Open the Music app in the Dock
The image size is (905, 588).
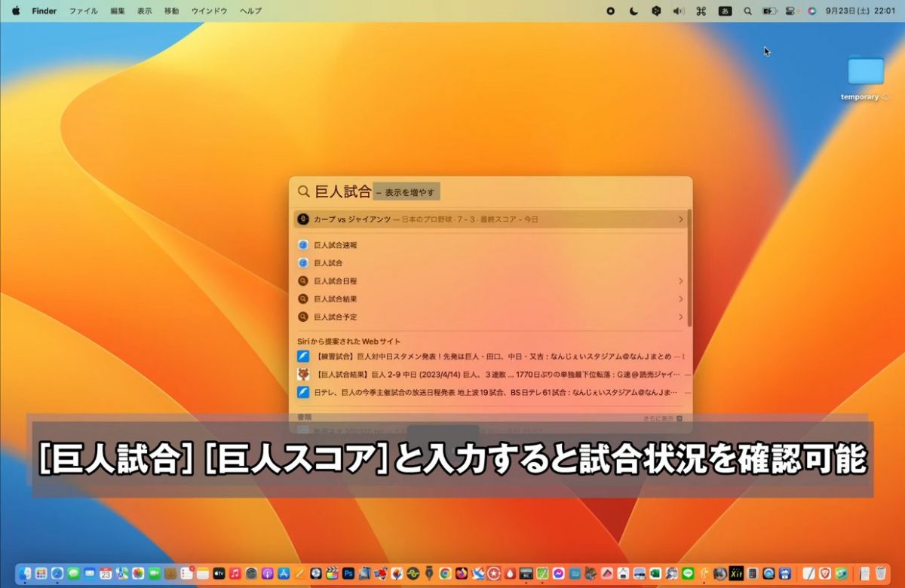point(235,574)
